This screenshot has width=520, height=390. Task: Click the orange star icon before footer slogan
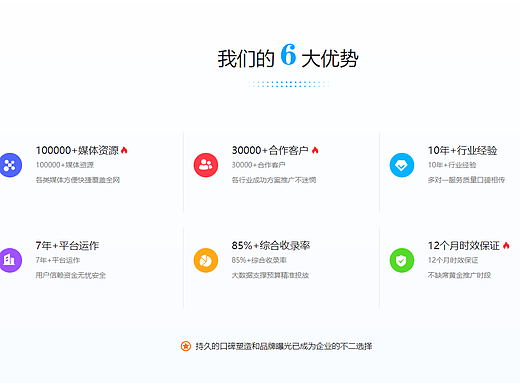pyautogui.click(x=186, y=346)
